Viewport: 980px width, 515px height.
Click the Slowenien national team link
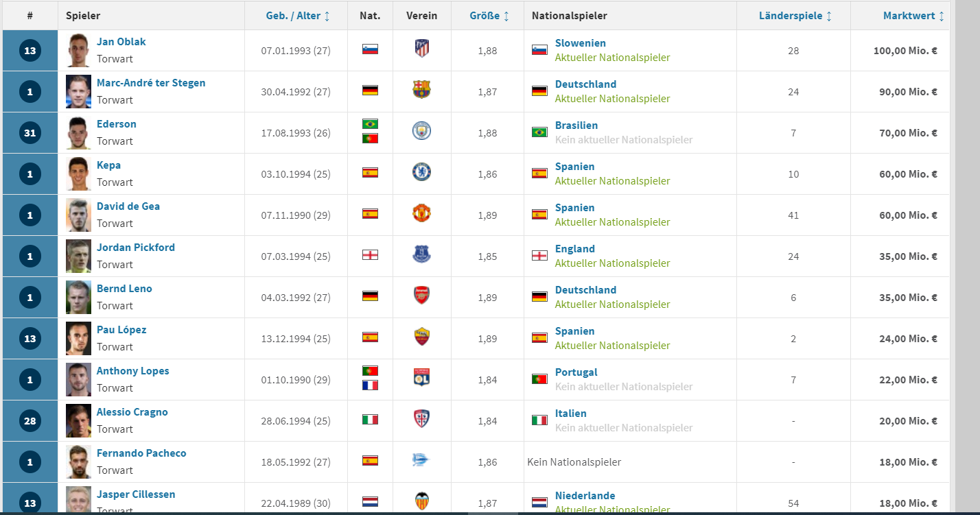tap(581, 43)
